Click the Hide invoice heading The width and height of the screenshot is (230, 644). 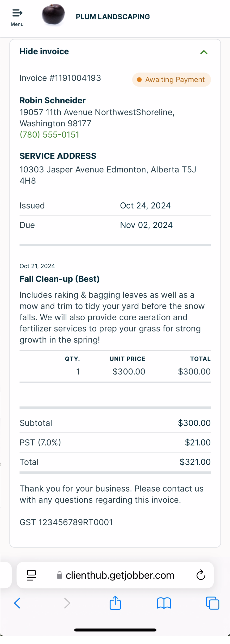coord(44,51)
